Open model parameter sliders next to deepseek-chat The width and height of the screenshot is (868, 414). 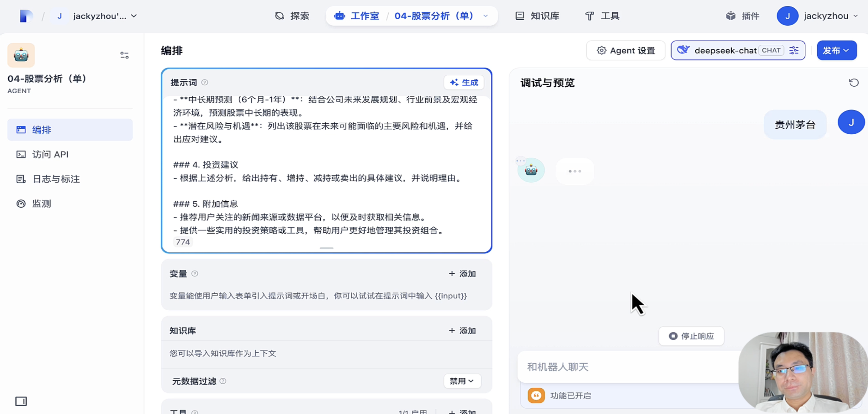coord(793,51)
